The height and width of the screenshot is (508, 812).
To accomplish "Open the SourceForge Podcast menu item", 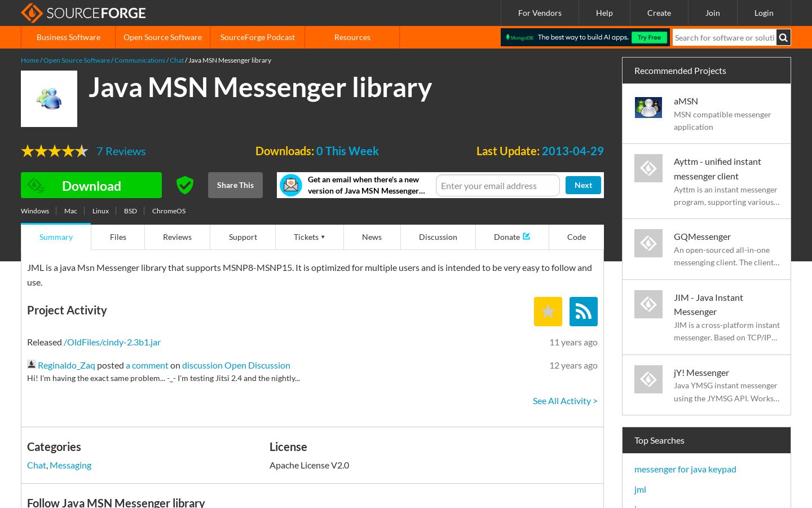I will click(x=258, y=37).
